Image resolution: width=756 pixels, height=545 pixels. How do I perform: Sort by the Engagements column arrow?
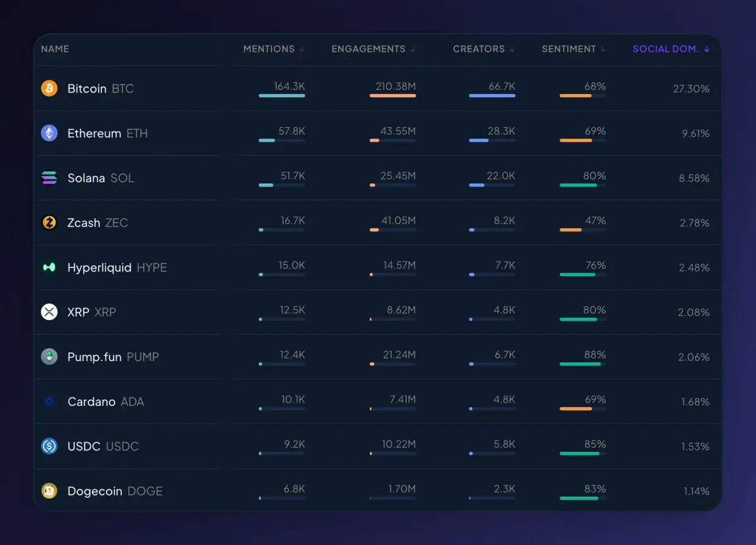413,49
